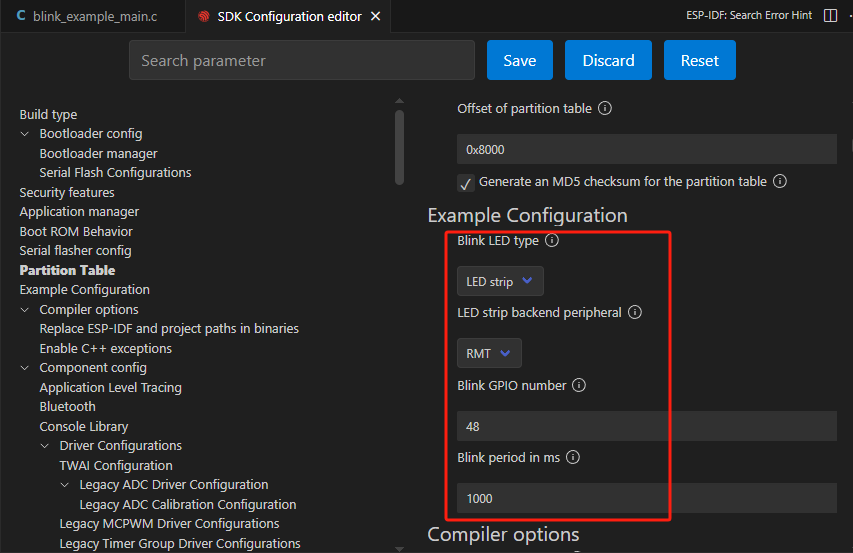Go to Application manager section
This screenshot has width=853, height=553.
79,212
